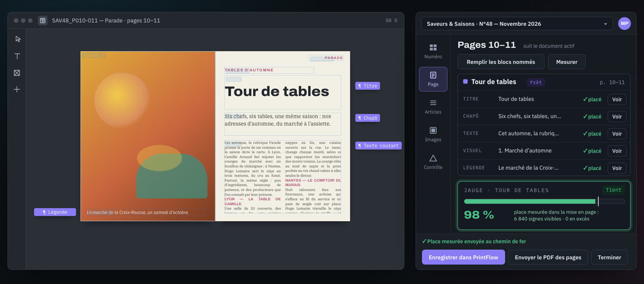644x284 pixels.
Task: Open the Numéro tab
Action: tap(433, 51)
